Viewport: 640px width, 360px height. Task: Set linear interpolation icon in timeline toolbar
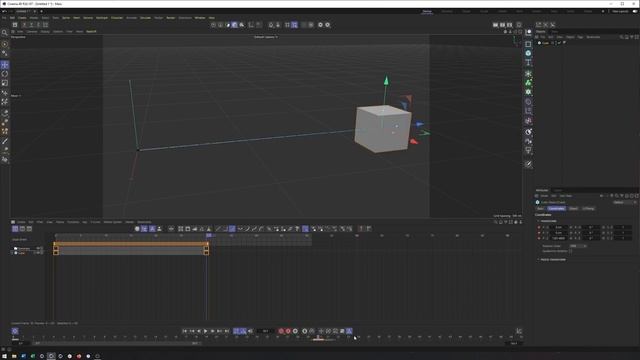[x=218, y=229]
